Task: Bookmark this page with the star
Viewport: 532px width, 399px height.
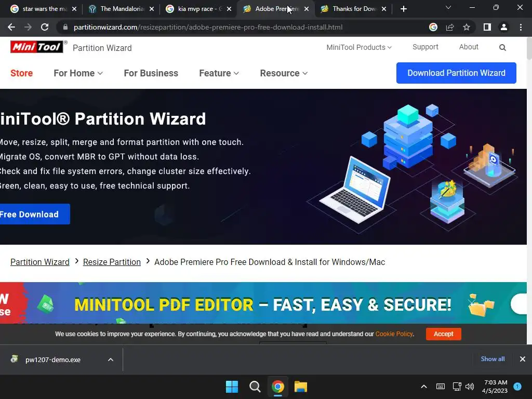Action: click(x=467, y=27)
